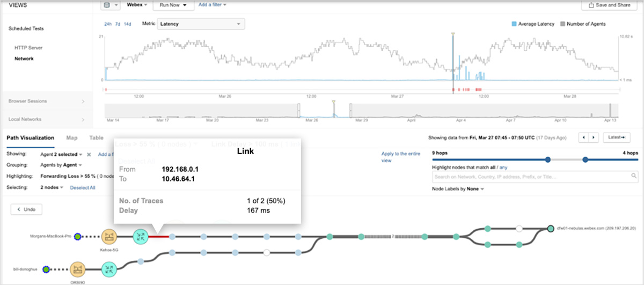
Task: Click the Deselect All link
Action: tap(84, 187)
